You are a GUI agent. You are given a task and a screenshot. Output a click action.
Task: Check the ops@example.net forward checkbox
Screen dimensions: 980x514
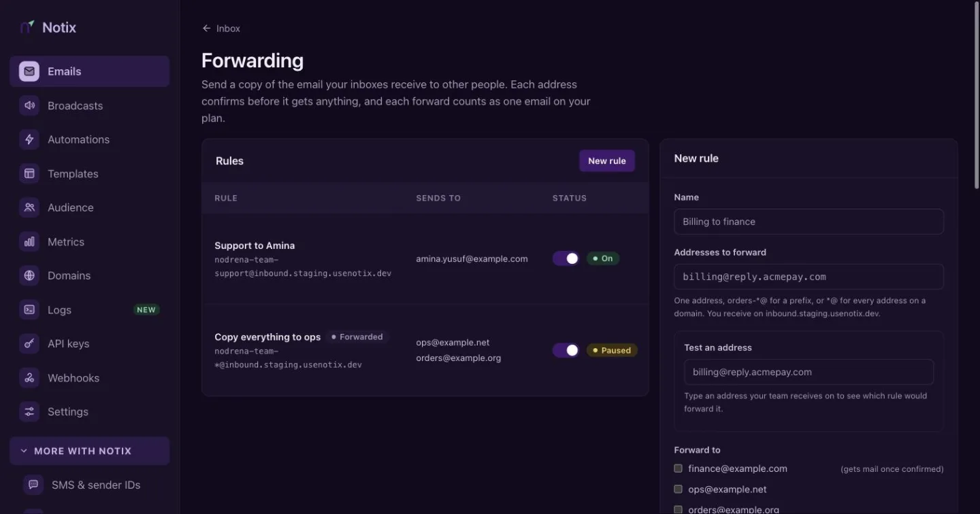678,489
